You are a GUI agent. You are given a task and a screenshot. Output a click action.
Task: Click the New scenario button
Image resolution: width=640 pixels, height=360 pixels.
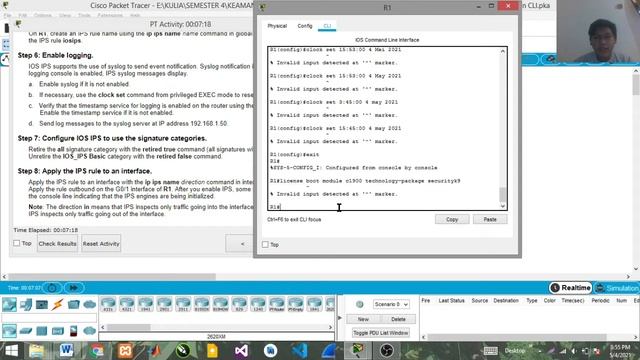363,319
